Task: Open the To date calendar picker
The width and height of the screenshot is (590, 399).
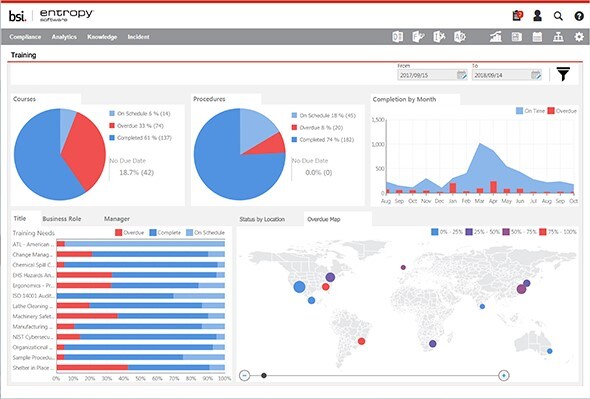Action: [x=536, y=75]
